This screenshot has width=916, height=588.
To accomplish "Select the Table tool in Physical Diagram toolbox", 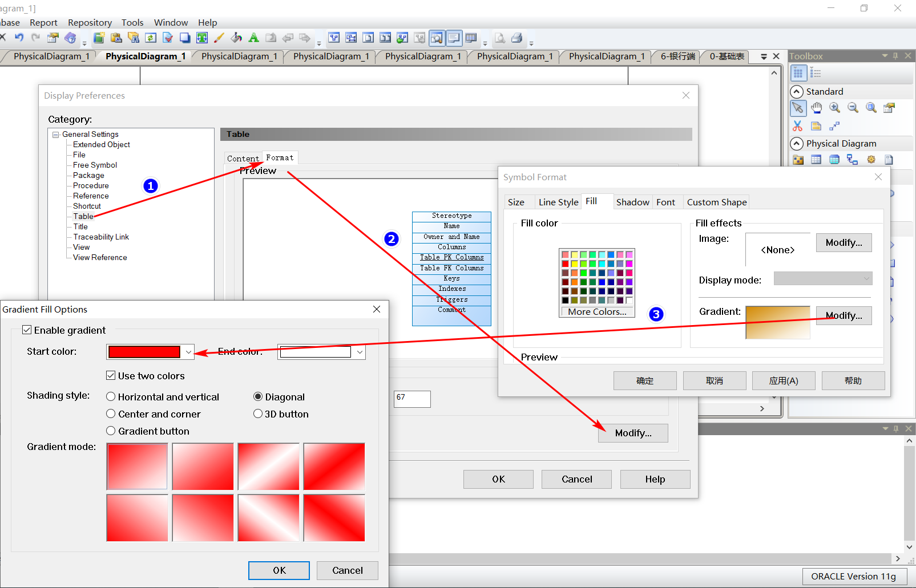I will click(816, 160).
